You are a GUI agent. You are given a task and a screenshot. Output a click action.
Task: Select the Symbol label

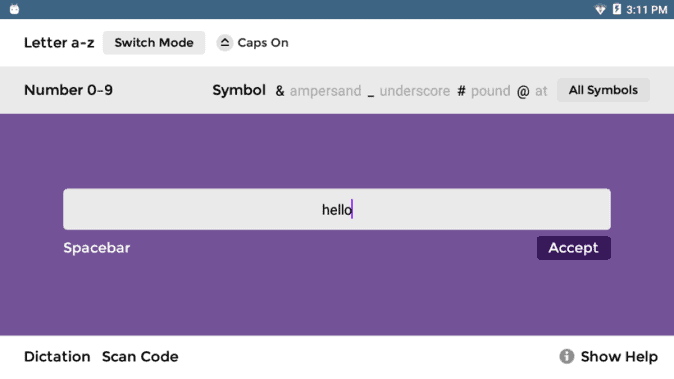[x=239, y=90]
